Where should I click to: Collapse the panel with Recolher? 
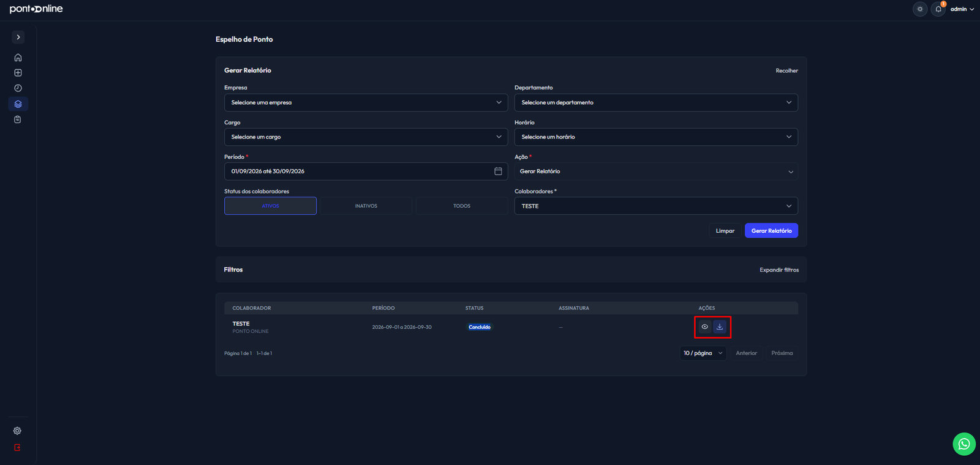[786, 71]
